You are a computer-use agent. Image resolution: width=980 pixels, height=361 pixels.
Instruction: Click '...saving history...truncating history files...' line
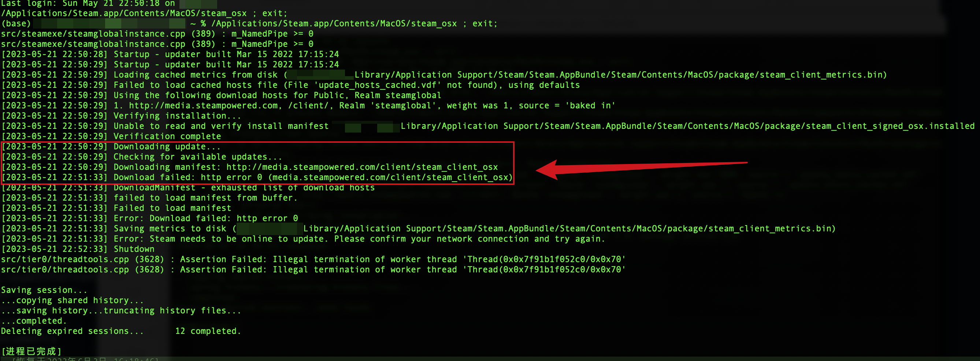(x=120, y=311)
